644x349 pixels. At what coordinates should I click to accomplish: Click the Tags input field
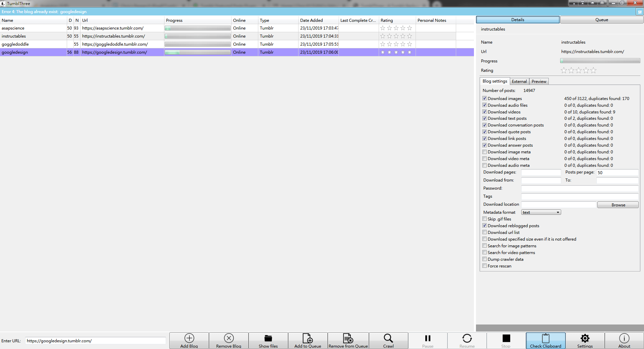click(580, 197)
